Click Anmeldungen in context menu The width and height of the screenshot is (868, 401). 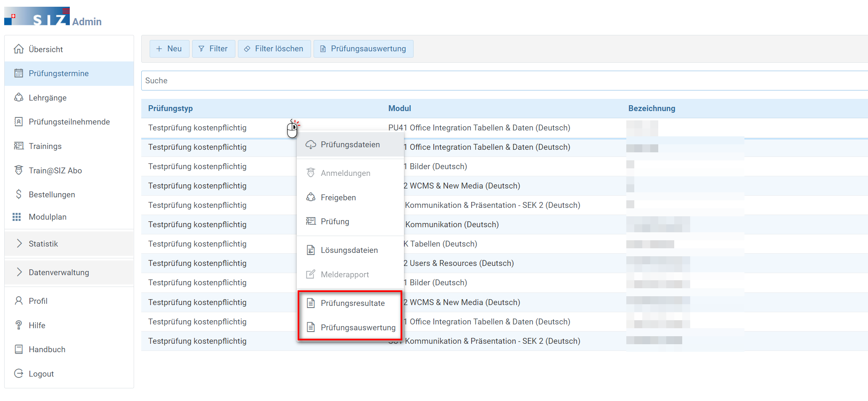[x=350, y=173]
